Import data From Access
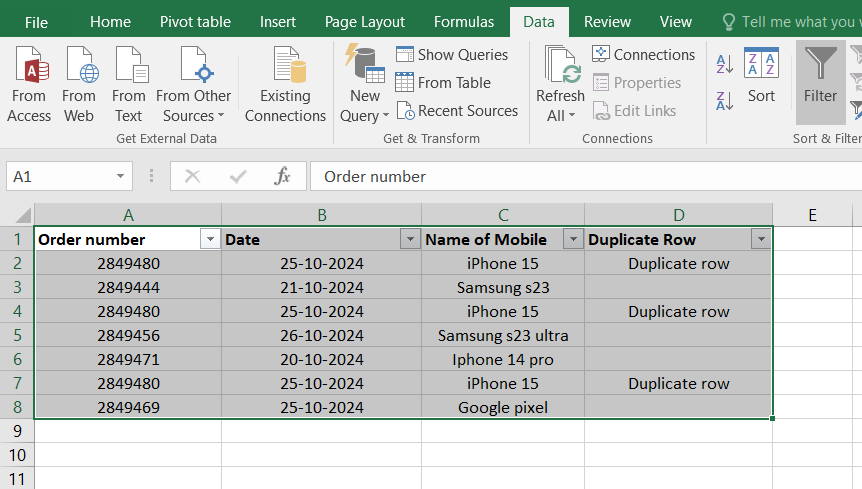 pos(29,85)
